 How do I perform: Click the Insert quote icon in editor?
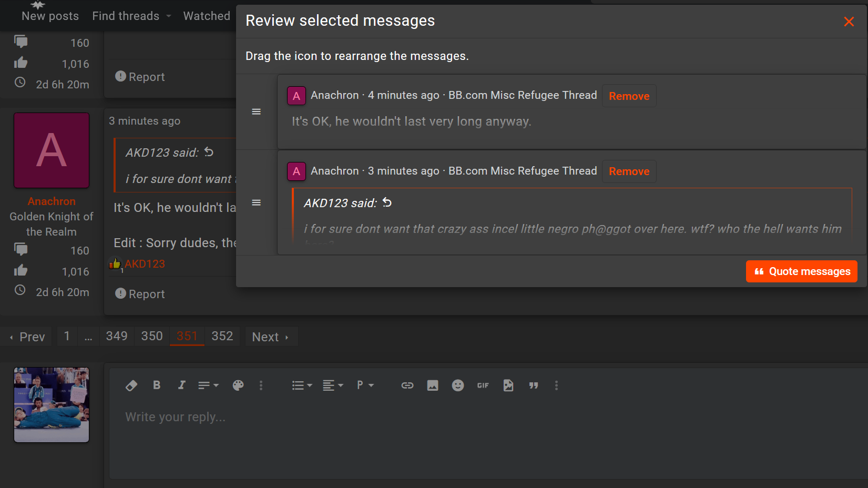pyautogui.click(x=534, y=385)
